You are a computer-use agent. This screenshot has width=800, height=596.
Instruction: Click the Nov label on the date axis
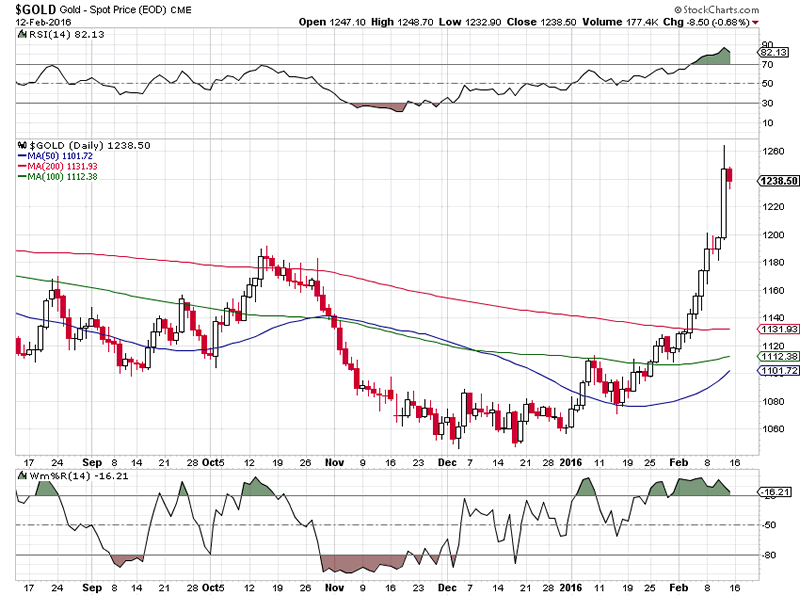pos(333,463)
